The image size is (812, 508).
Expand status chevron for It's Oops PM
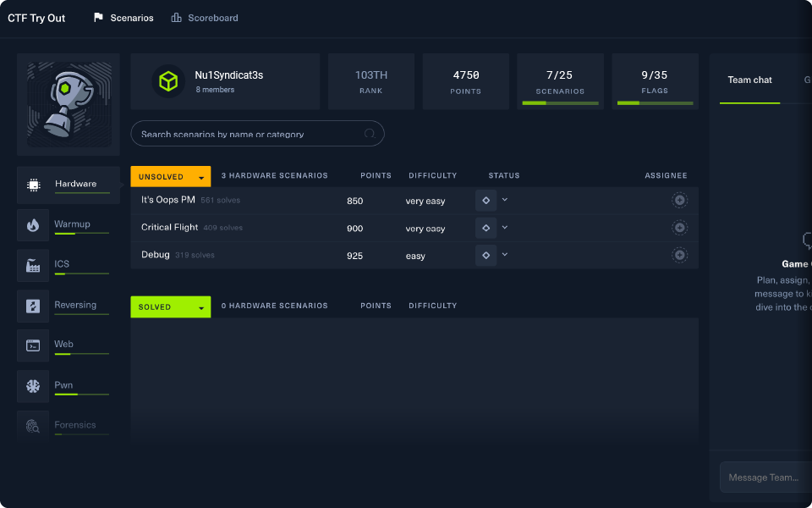[x=505, y=200]
